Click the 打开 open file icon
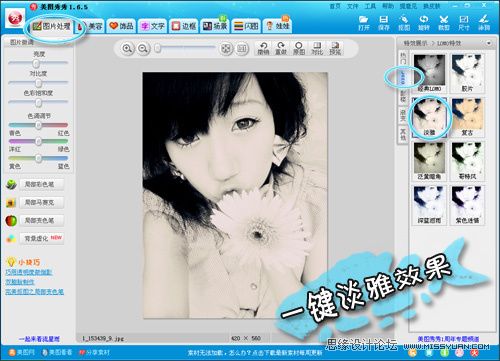Image resolution: width=500 pixels, height=361 pixels. (364, 23)
